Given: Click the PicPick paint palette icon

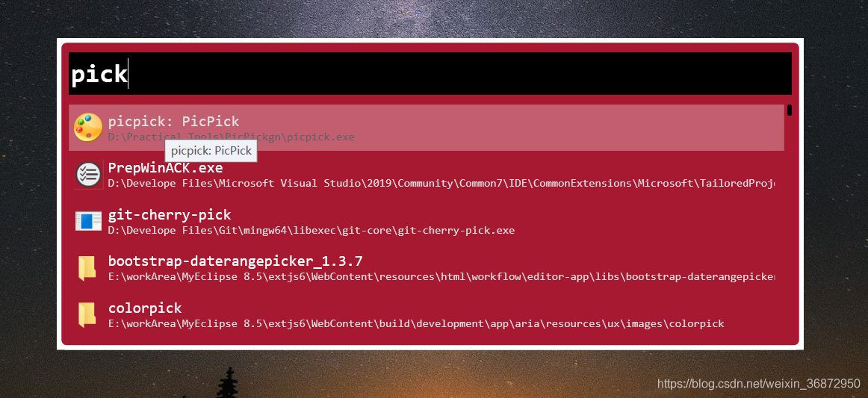Looking at the screenshot, I should click(x=88, y=128).
